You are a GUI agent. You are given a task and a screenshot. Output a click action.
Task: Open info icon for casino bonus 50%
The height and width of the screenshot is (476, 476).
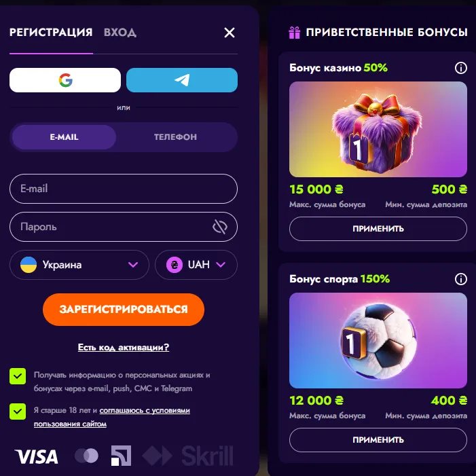[x=460, y=68]
